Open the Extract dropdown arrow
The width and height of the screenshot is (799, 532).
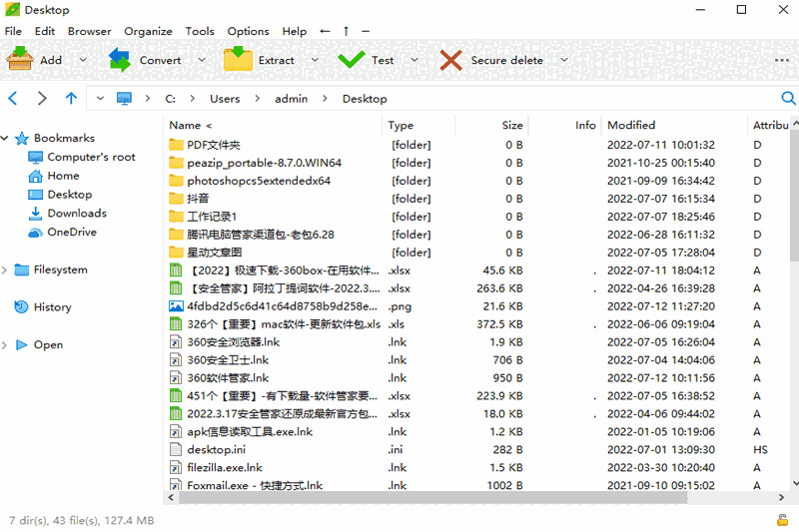coord(315,60)
